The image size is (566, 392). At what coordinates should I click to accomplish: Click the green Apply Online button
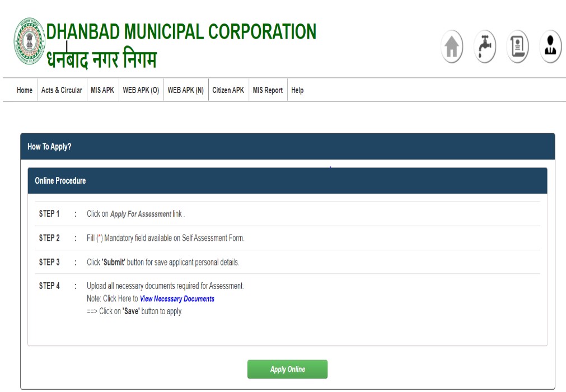pos(287,369)
